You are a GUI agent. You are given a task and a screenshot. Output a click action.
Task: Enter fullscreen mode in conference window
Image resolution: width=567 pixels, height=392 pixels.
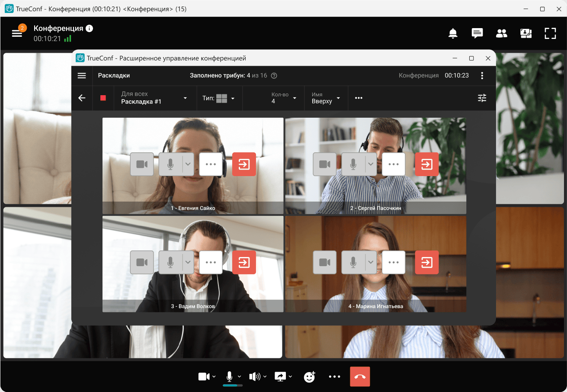[x=550, y=33]
